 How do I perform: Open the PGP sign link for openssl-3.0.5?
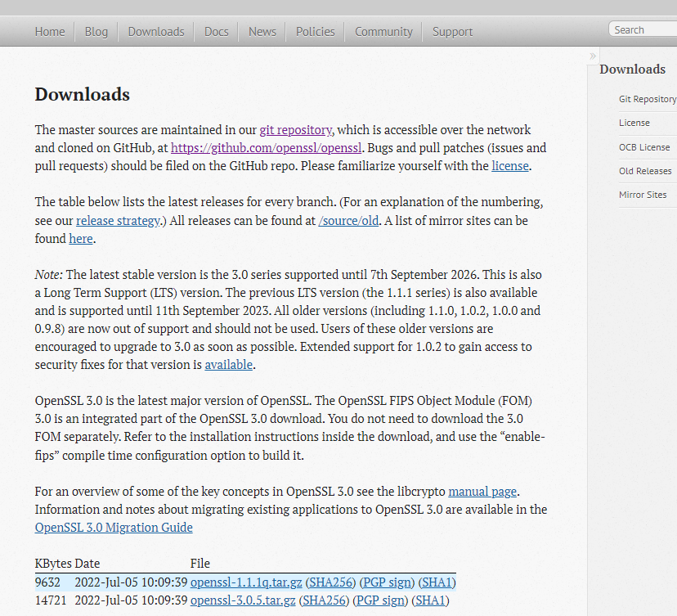[380, 600]
